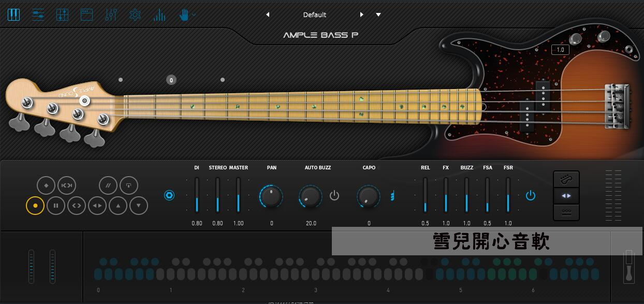The width and height of the screenshot is (644, 304).
Task: Click the double-arrow mode button
Action: click(566, 196)
